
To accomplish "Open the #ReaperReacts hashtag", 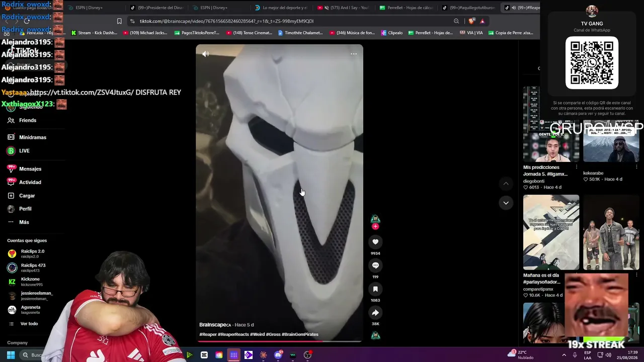I will 233,334.
